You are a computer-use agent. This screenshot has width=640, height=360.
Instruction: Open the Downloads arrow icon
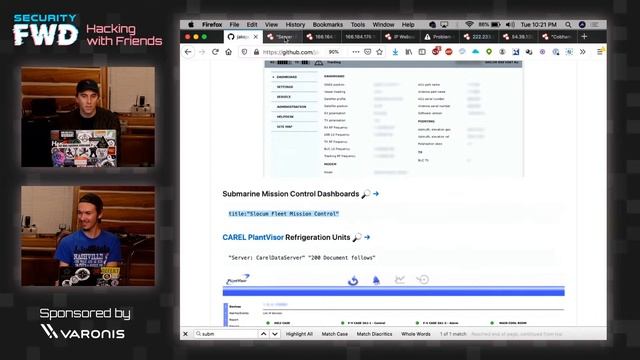click(x=395, y=52)
